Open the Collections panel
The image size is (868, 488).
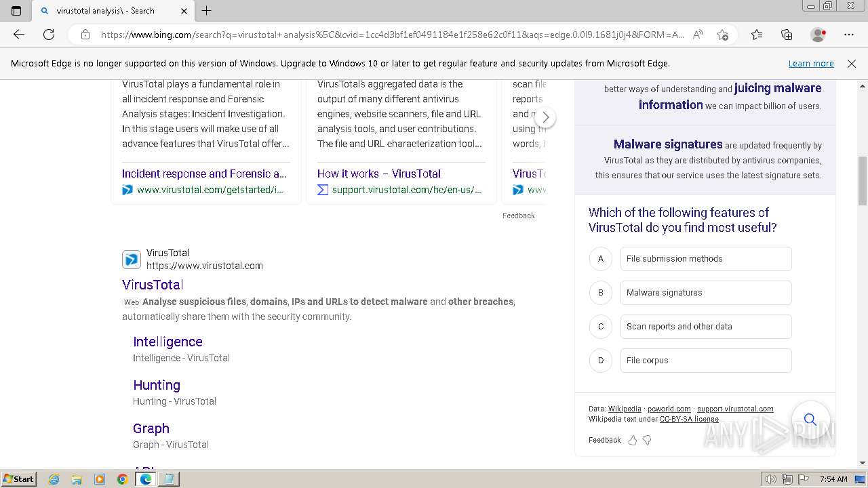coord(787,35)
